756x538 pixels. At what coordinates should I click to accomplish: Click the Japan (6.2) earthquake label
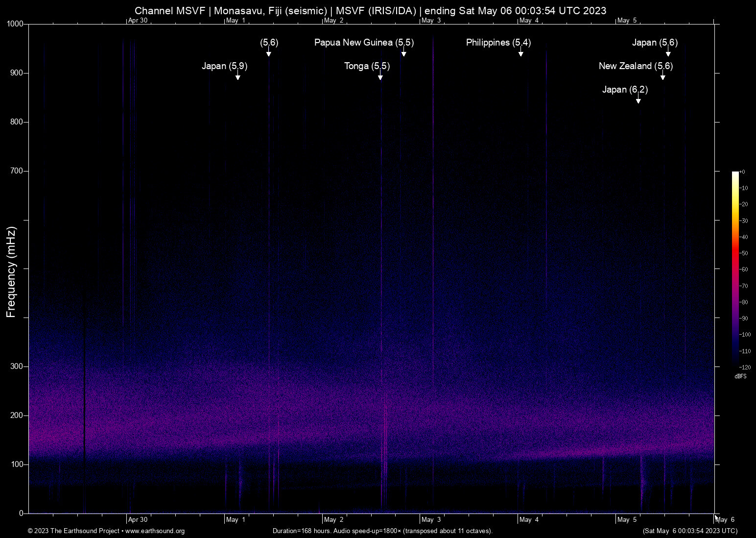(625, 89)
